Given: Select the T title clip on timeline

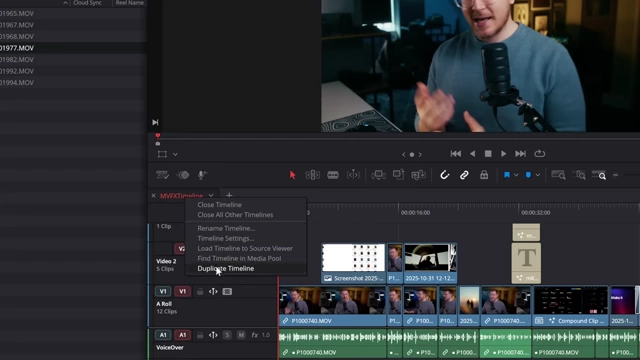Looking at the screenshot, I should tap(527, 263).
